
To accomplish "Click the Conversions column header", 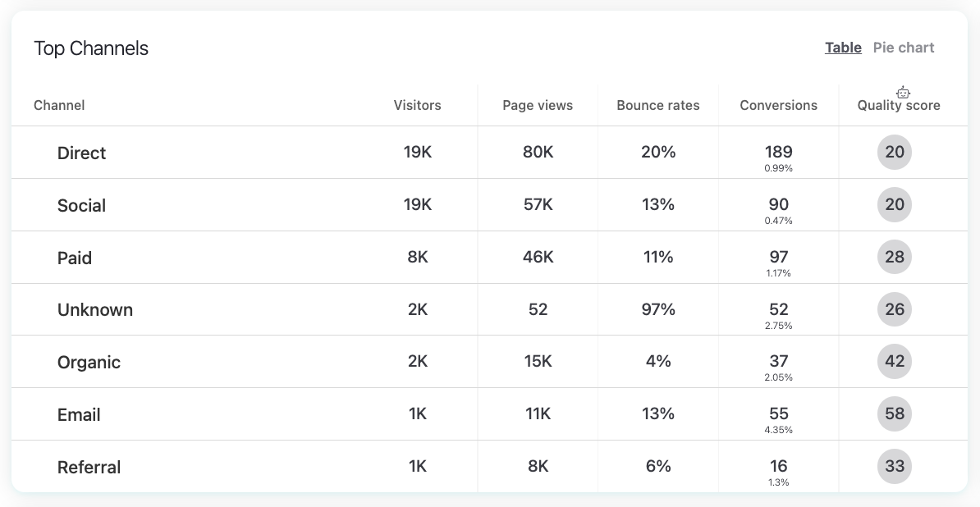I will [x=778, y=105].
